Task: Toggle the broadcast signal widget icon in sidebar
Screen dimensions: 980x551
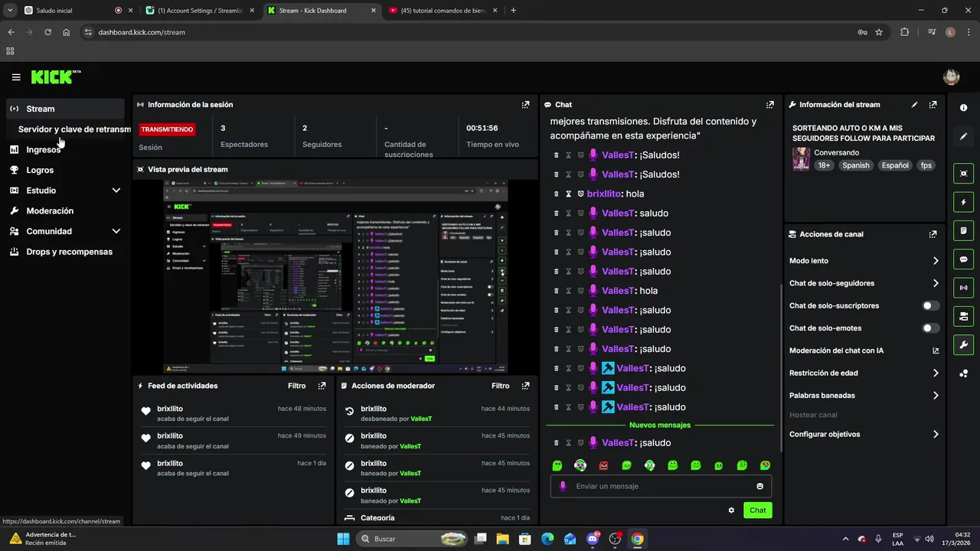Action: (963, 288)
